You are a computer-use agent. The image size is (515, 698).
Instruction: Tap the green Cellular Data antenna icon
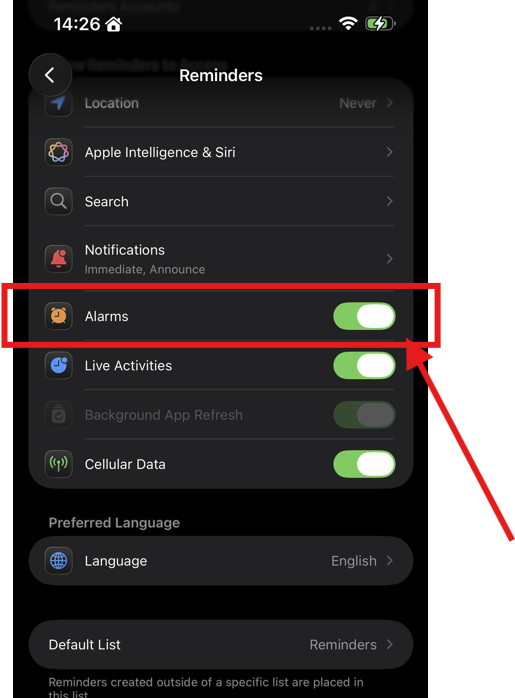tap(59, 464)
